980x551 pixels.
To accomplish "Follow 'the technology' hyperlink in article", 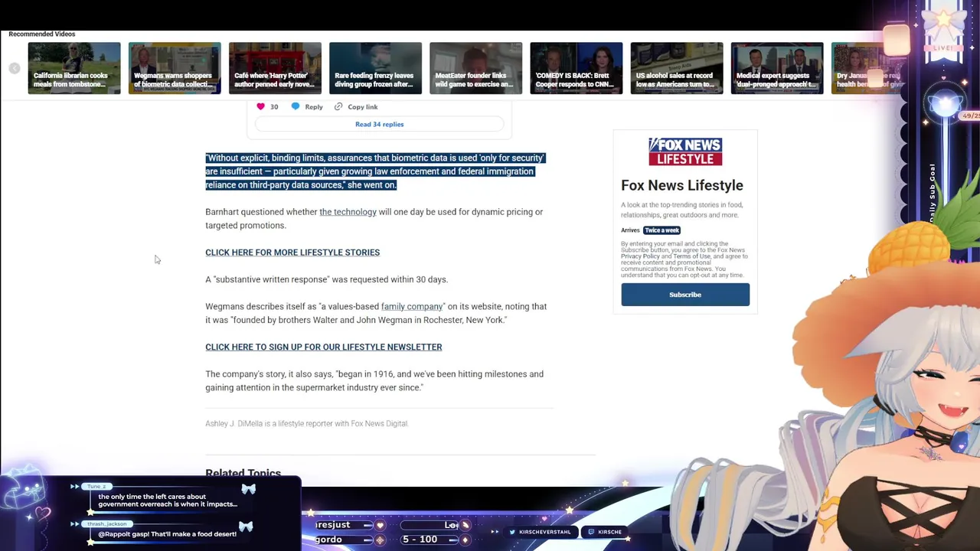I will click(348, 212).
